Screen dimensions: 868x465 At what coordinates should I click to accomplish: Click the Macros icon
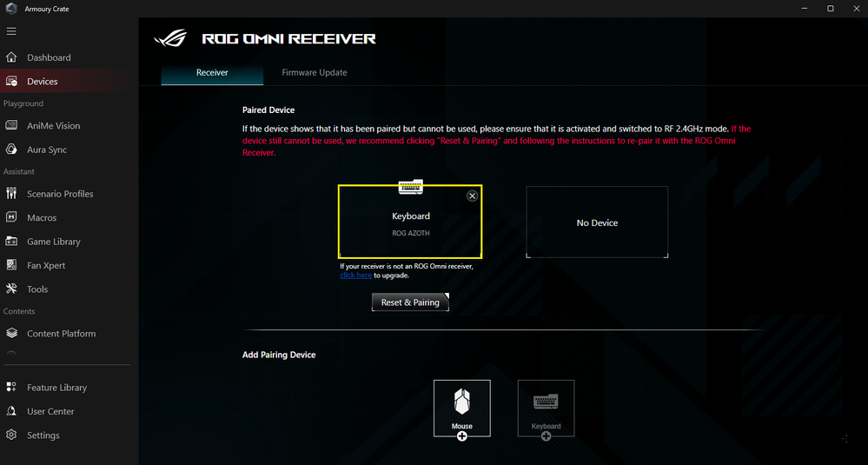(11, 217)
